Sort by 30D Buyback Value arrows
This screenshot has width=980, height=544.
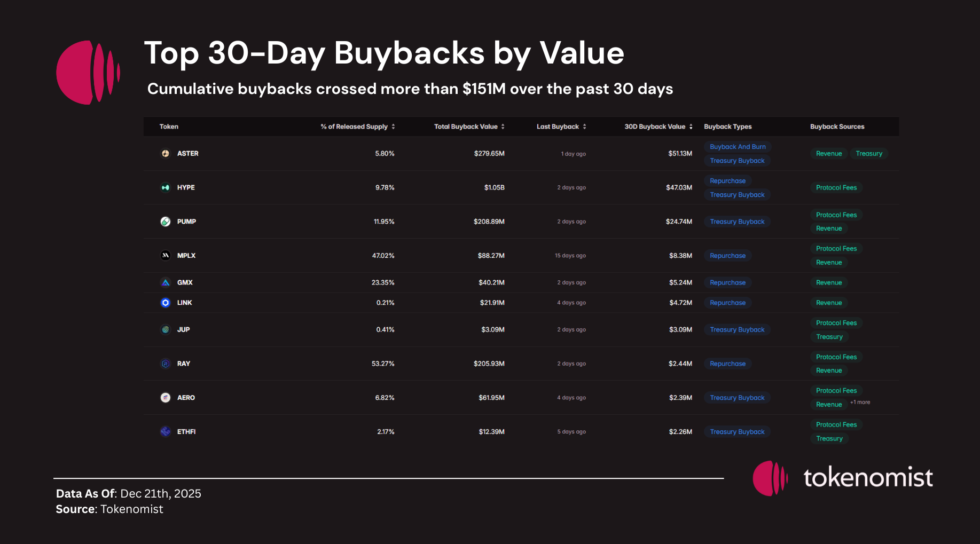pyautogui.click(x=691, y=127)
